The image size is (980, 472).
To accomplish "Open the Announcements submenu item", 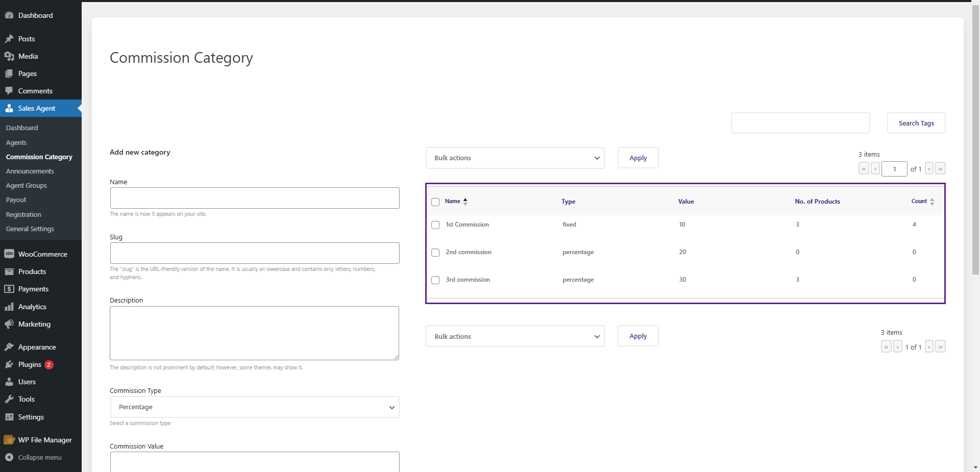I will pos(30,171).
